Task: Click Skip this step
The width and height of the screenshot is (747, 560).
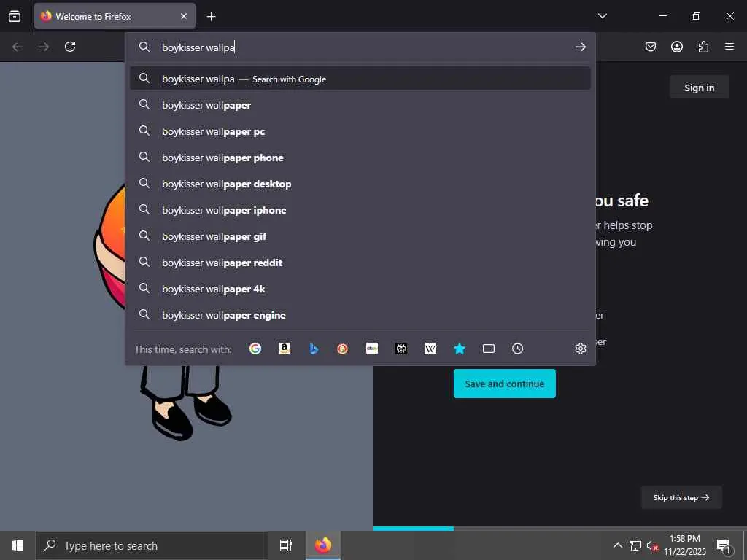Action: pyautogui.click(x=681, y=497)
